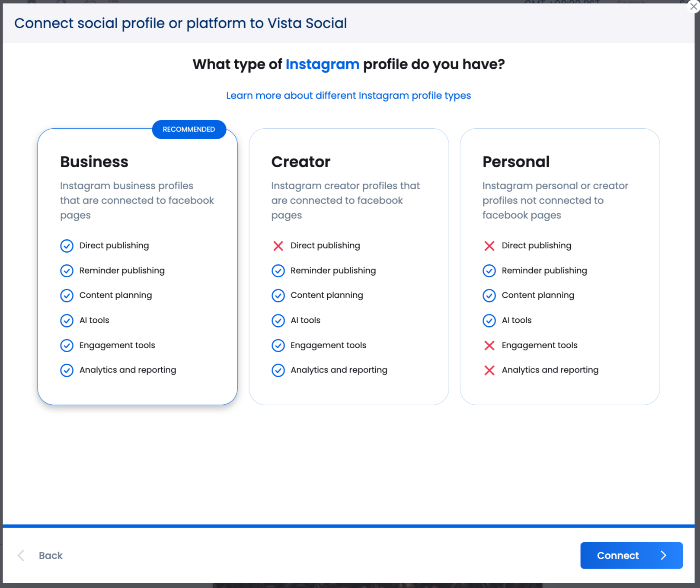Go Back to the previous step

[x=40, y=556]
